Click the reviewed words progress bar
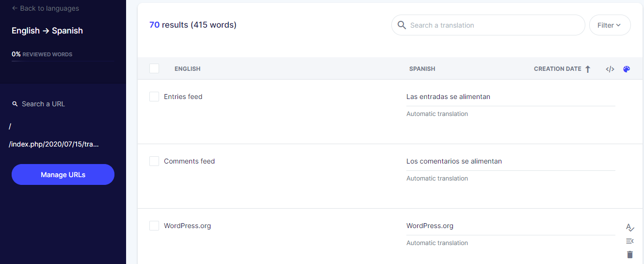The width and height of the screenshot is (644, 264). (63, 61)
